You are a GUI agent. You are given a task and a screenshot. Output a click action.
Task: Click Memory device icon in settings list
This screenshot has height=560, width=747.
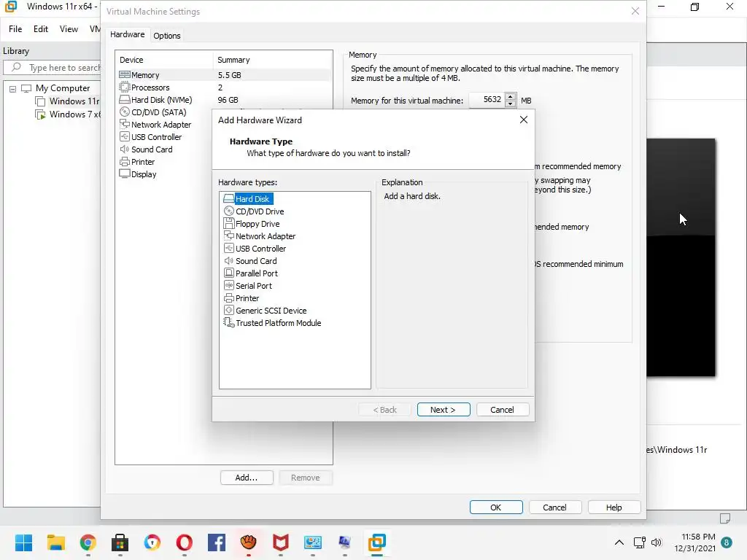124,75
